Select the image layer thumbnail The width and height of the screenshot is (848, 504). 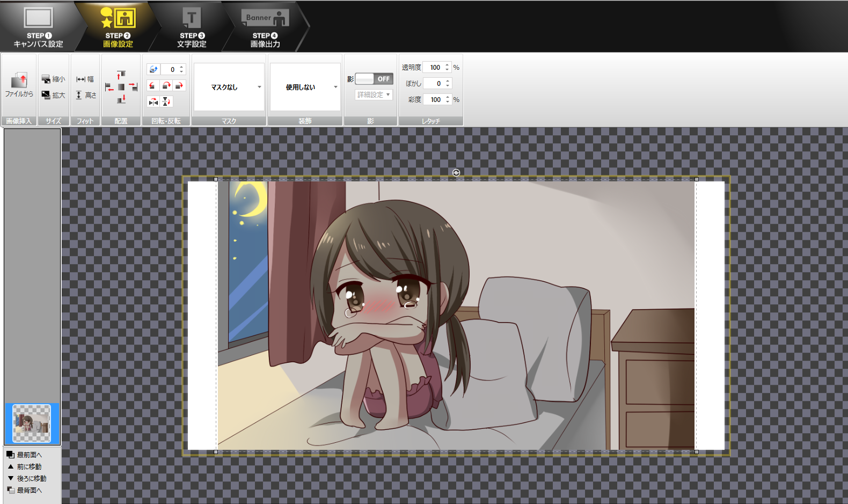point(32,423)
